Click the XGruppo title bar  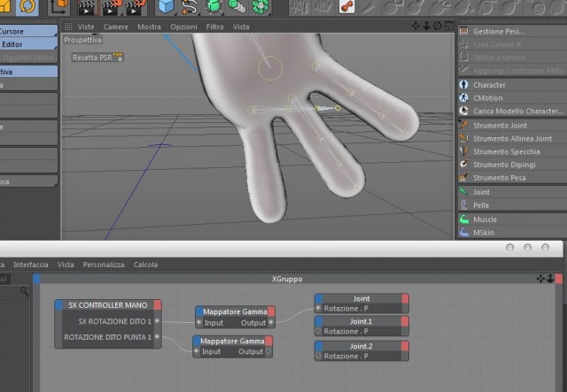point(287,279)
